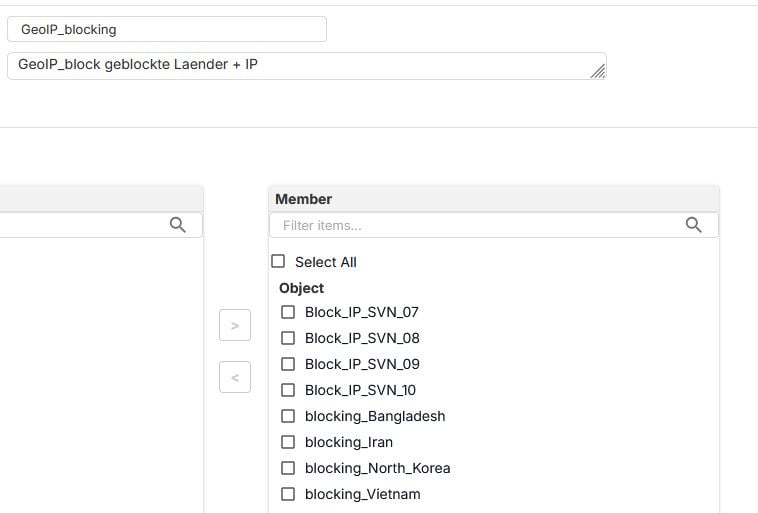Click the GeoIP_blocking name field

[166, 29]
